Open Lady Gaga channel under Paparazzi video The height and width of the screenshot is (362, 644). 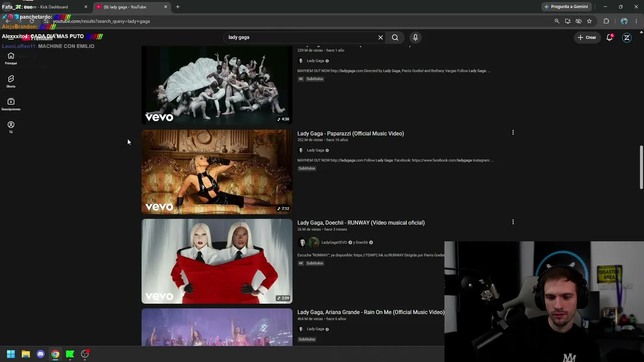tap(315, 150)
